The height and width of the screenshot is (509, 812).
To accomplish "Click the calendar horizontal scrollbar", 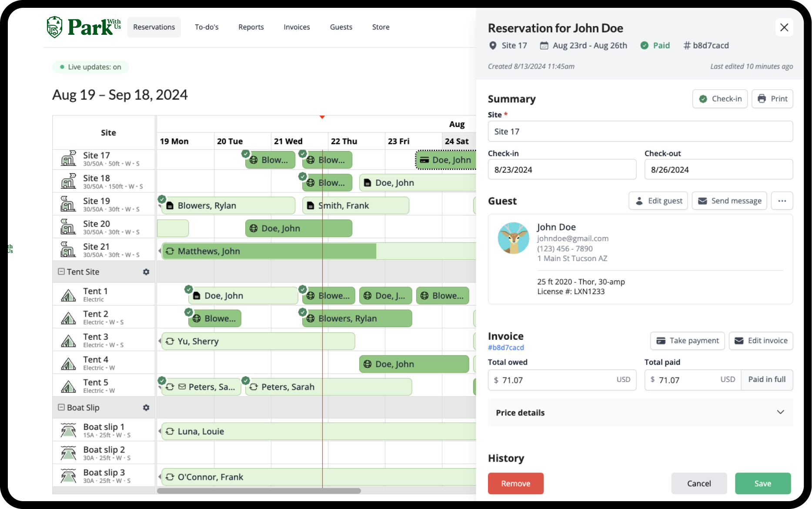I will (x=259, y=491).
